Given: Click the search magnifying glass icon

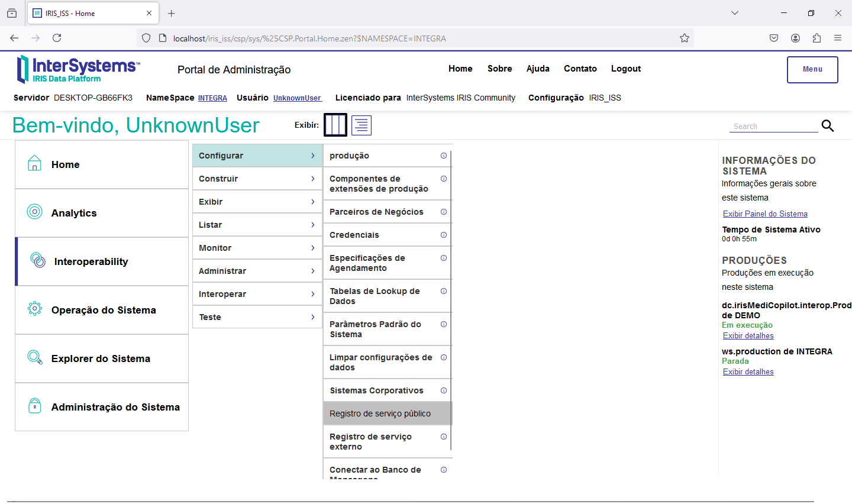Looking at the screenshot, I should [x=828, y=125].
